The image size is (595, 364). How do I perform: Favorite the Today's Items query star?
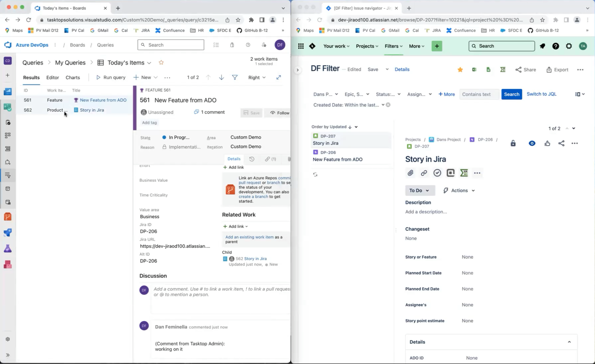[161, 63]
